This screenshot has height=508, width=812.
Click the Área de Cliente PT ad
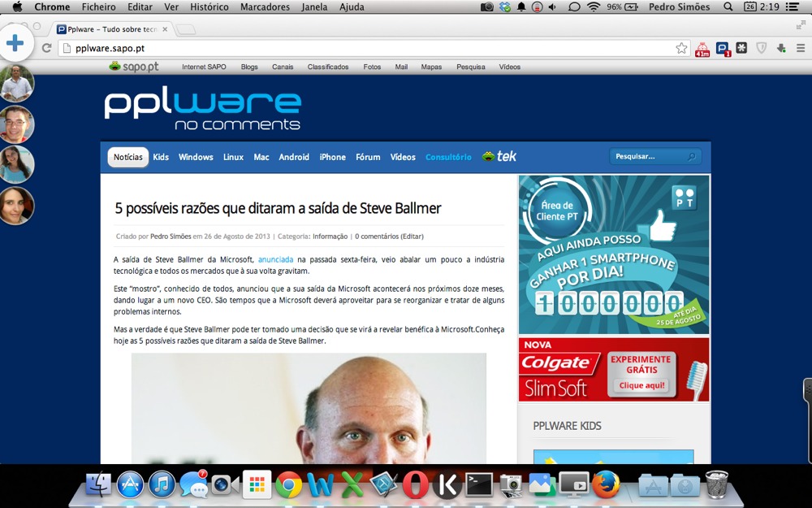(x=614, y=254)
